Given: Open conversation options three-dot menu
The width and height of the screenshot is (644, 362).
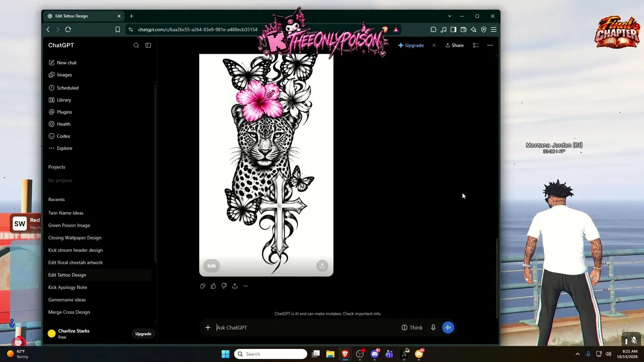Looking at the screenshot, I should (490, 45).
